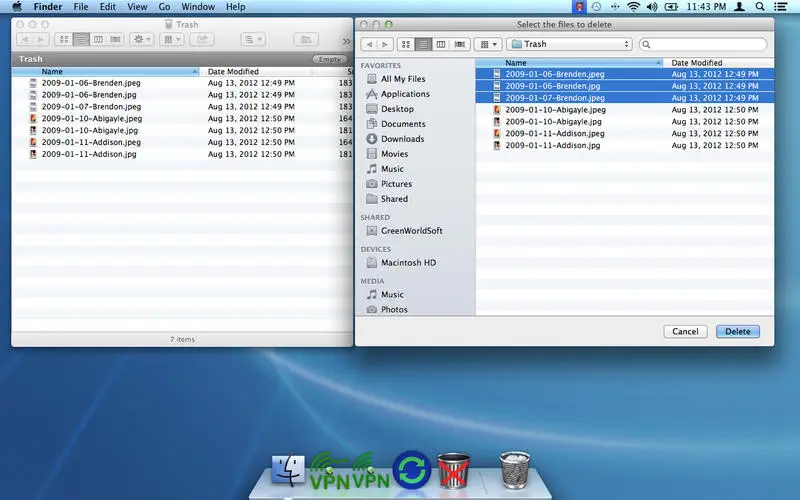Open the dialog arrange-by dropdown
Viewport: 800px width, 500px height.
click(488, 44)
